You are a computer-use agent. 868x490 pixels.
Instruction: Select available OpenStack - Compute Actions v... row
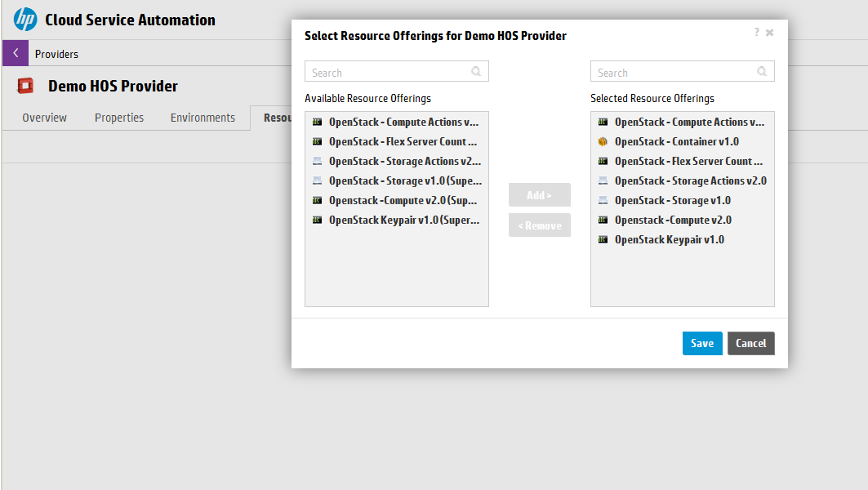click(396, 122)
